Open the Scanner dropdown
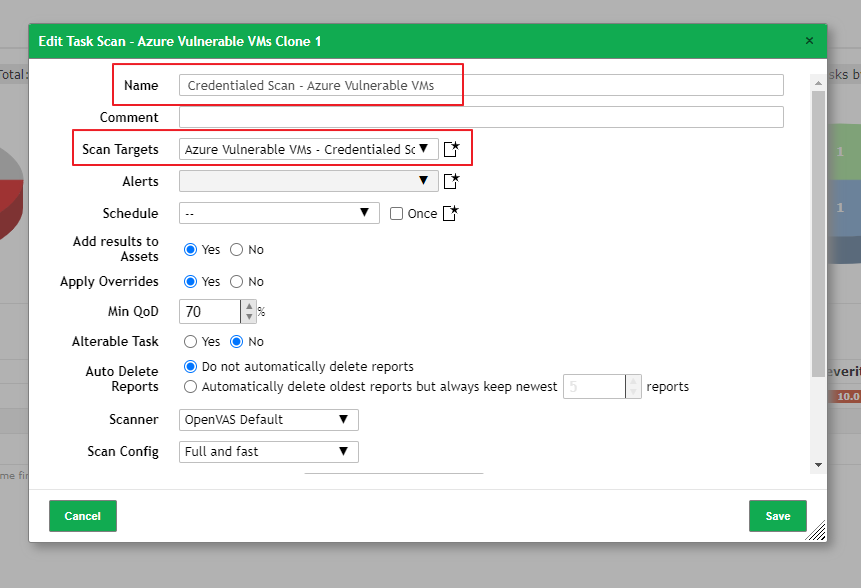The image size is (861, 588). [x=269, y=420]
